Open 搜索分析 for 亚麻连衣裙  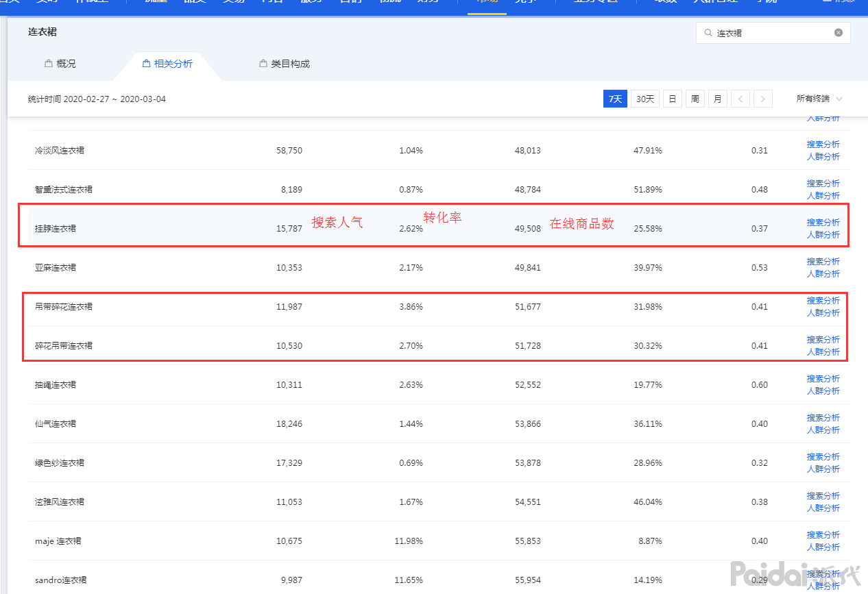(823, 261)
